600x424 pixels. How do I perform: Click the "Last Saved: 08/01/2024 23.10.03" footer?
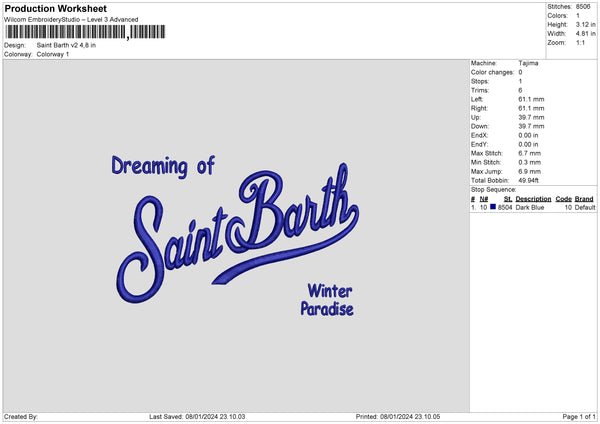(197, 417)
